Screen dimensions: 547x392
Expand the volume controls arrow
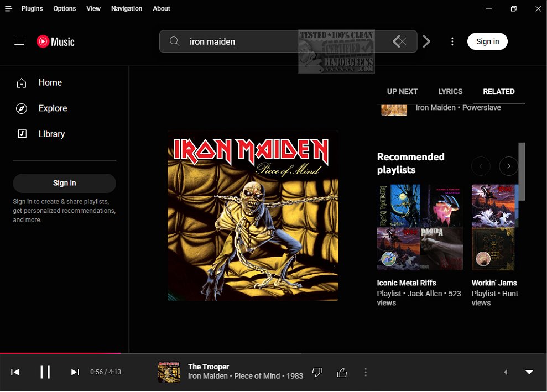pos(506,372)
